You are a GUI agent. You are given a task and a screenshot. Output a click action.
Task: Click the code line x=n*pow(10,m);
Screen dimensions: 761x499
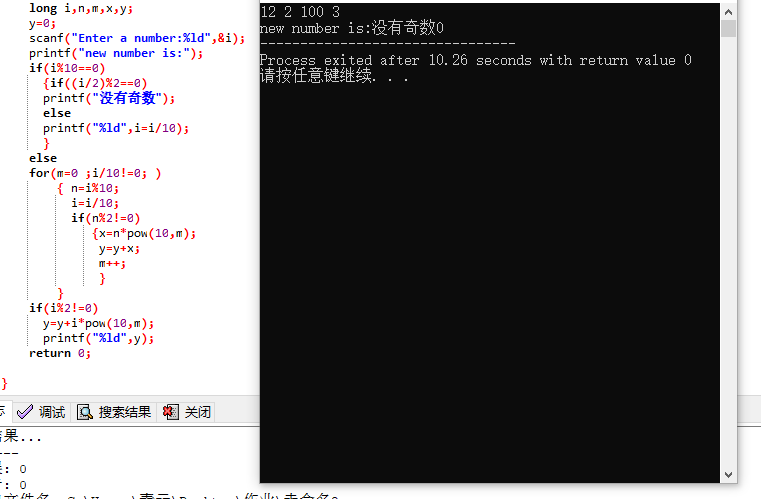(x=144, y=233)
